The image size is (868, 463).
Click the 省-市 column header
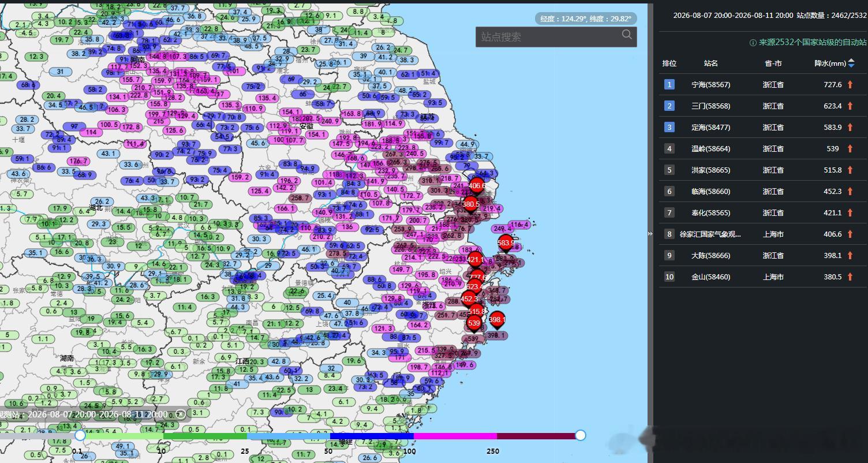tap(773, 64)
